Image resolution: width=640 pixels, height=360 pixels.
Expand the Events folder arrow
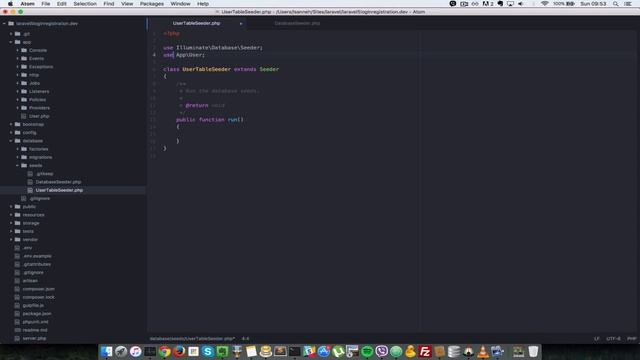point(18,58)
